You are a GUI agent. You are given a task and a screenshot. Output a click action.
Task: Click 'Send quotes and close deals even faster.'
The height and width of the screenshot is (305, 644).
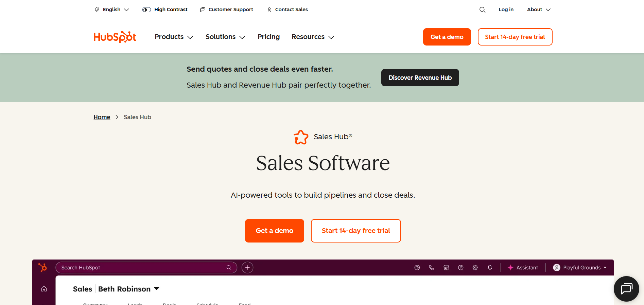[x=260, y=69]
